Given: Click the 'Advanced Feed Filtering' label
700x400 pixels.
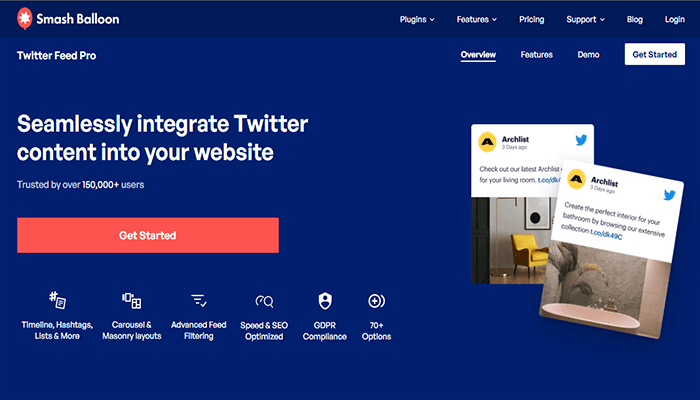Looking at the screenshot, I should point(199,330).
